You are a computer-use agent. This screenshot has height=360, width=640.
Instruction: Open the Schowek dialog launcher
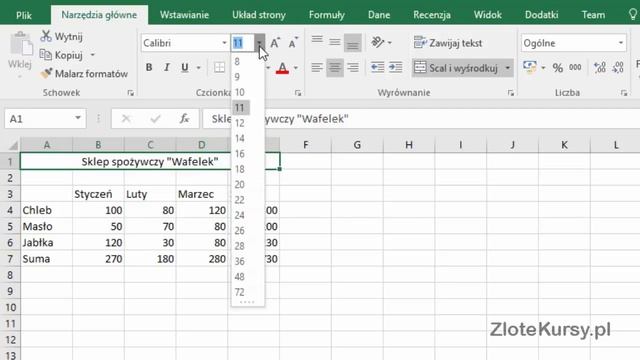pyautogui.click(x=131, y=93)
